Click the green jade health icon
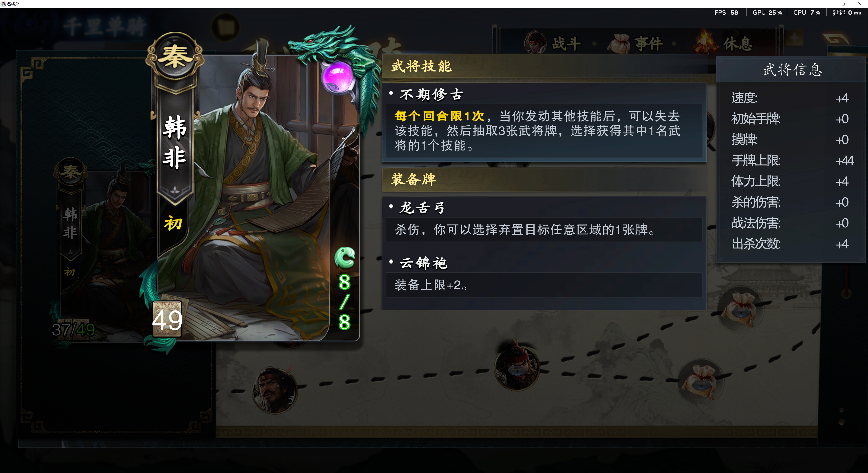868x473 pixels. click(x=344, y=258)
